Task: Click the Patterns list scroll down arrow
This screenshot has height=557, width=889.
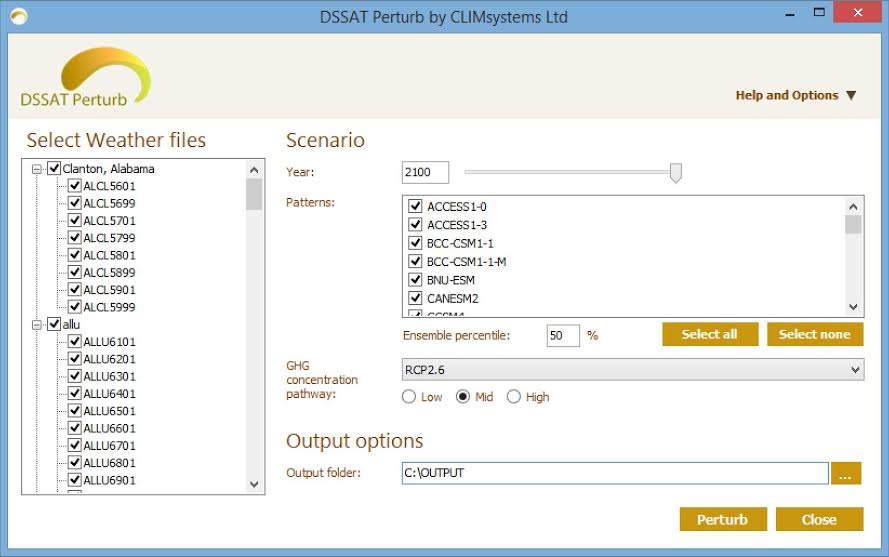Action: coord(853,307)
